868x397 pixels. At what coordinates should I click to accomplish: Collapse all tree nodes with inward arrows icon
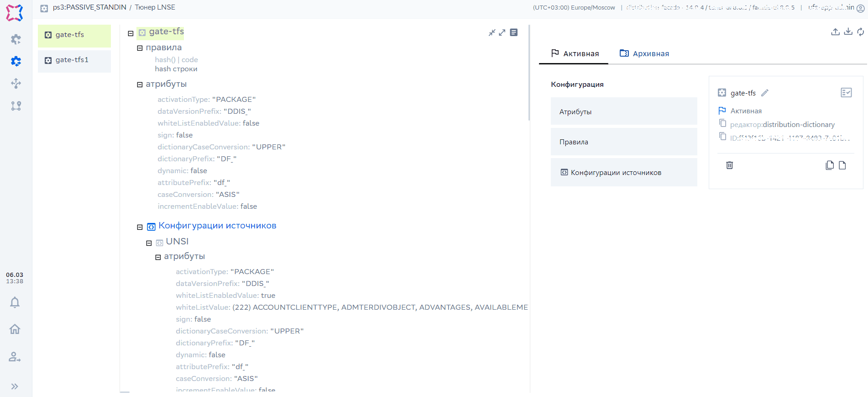tap(492, 32)
